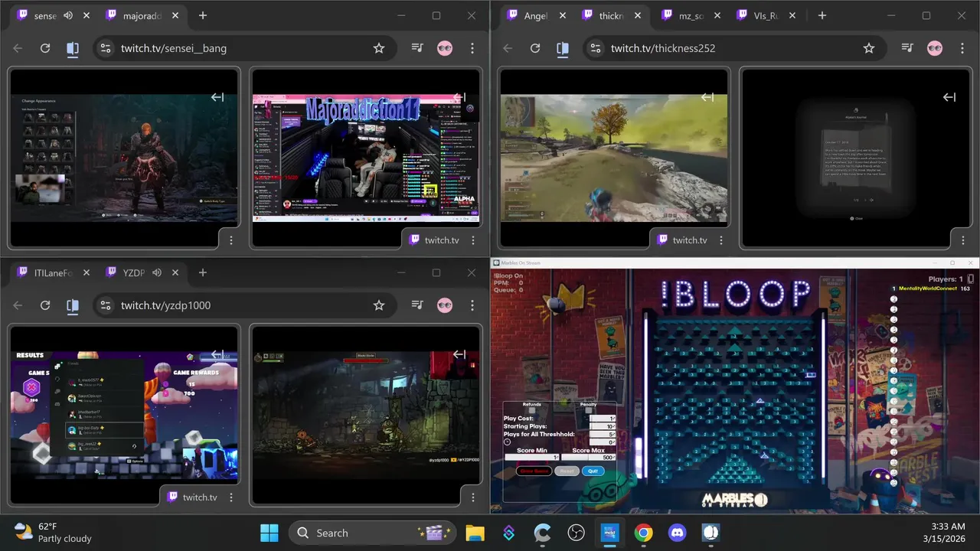Click the Close Game button in Marbles
Viewport: 980px width, 551px height.
coord(534,471)
